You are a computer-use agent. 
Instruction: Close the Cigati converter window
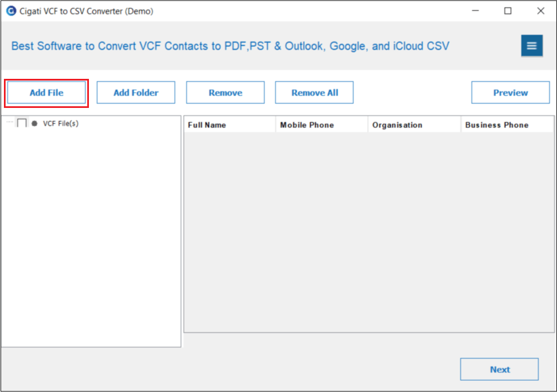click(541, 11)
